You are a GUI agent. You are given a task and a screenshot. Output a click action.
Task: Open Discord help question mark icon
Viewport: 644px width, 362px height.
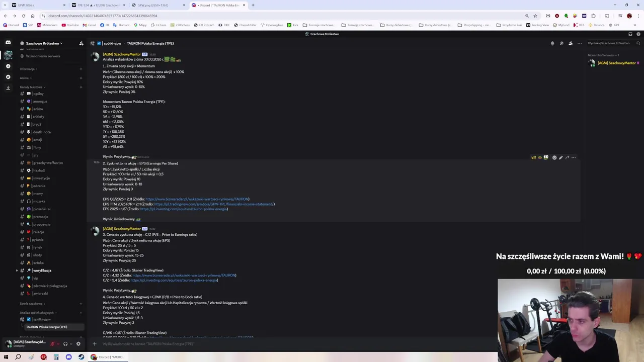coord(638,34)
